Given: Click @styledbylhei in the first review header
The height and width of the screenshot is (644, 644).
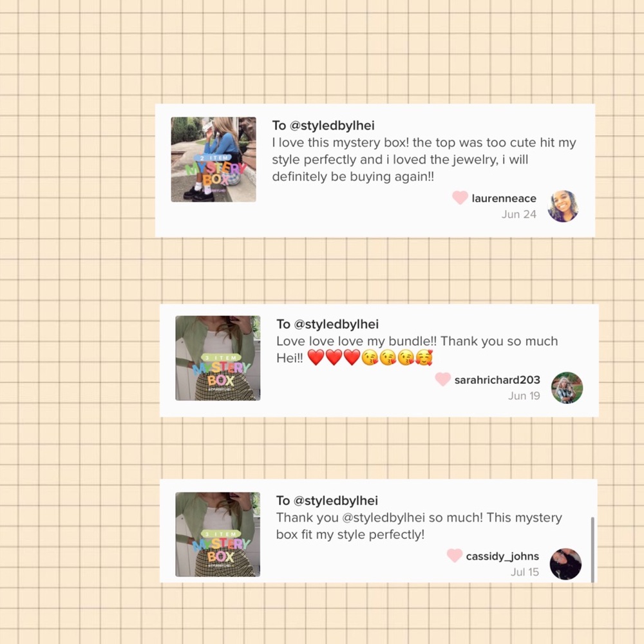Looking at the screenshot, I should pos(332,126).
